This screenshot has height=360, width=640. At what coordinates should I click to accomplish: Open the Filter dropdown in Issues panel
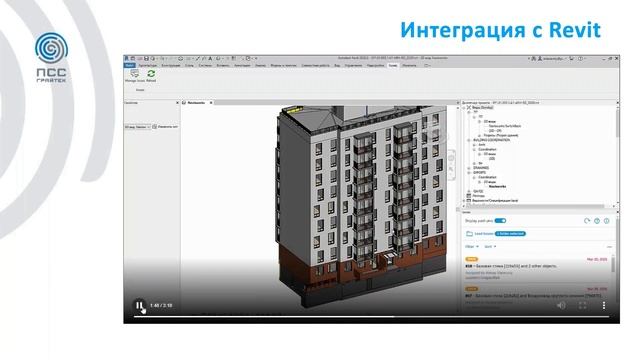[x=471, y=247]
